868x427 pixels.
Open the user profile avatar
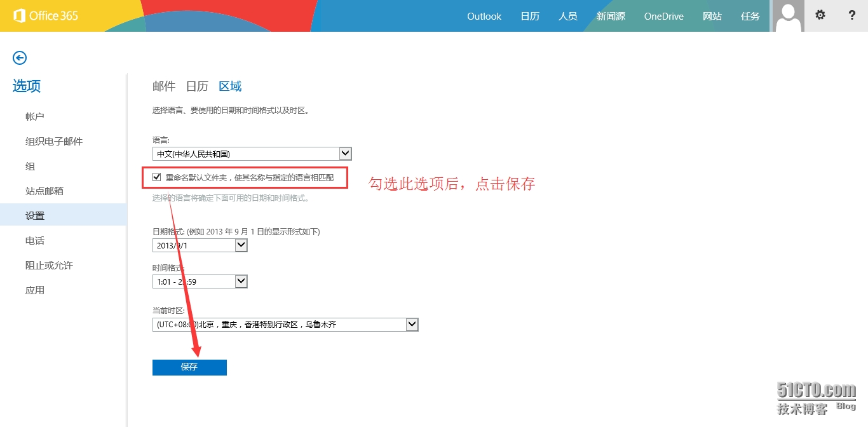[789, 16]
